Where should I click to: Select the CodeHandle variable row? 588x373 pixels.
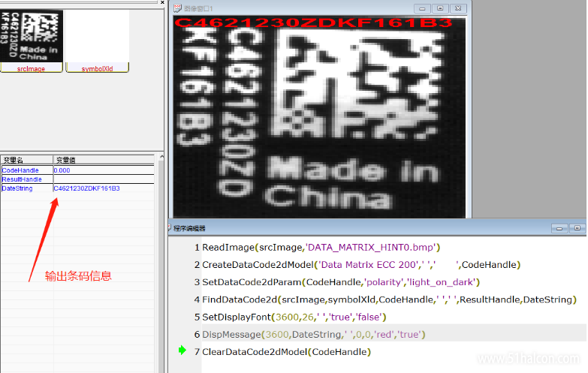[77, 170]
